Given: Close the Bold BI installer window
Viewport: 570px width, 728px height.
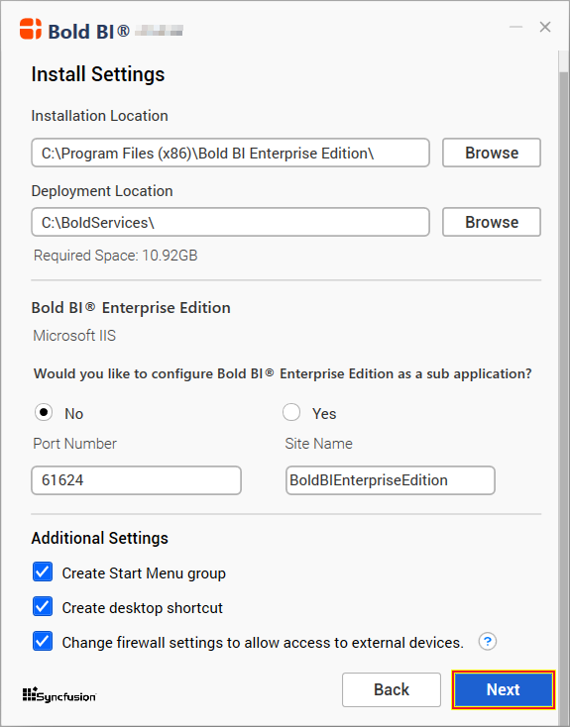Looking at the screenshot, I should click(545, 27).
